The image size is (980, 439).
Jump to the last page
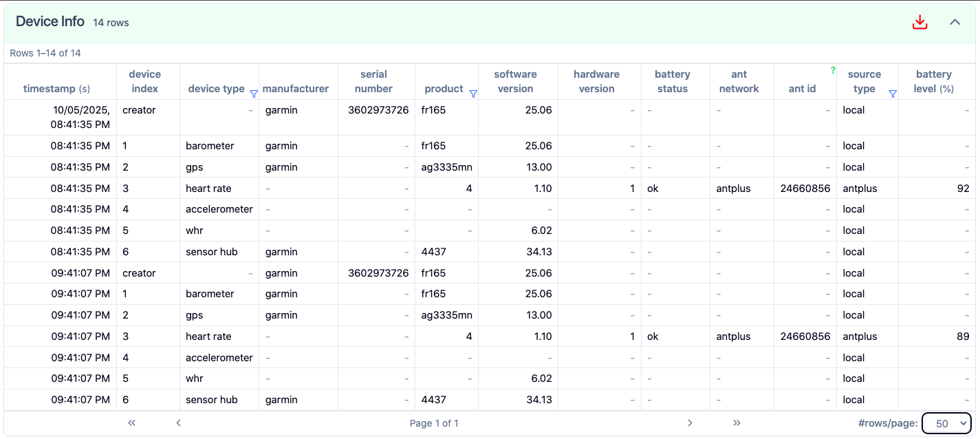pos(737,423)
